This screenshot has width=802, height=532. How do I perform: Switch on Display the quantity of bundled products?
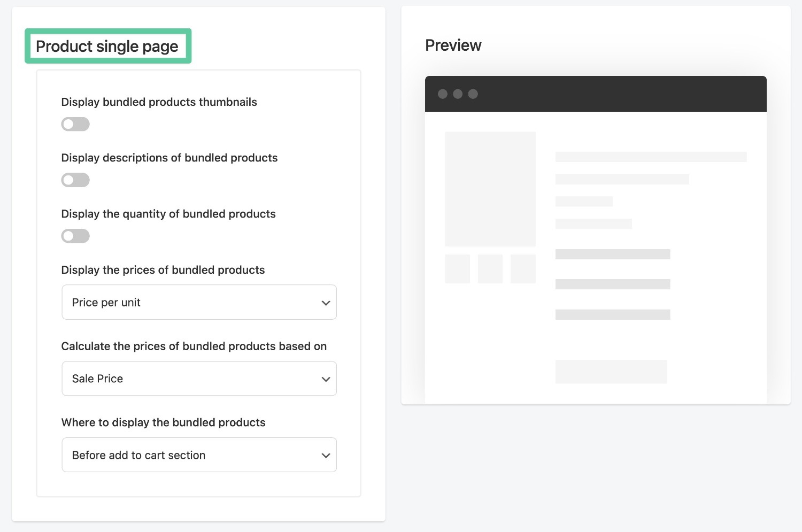[x=75, y=236]
